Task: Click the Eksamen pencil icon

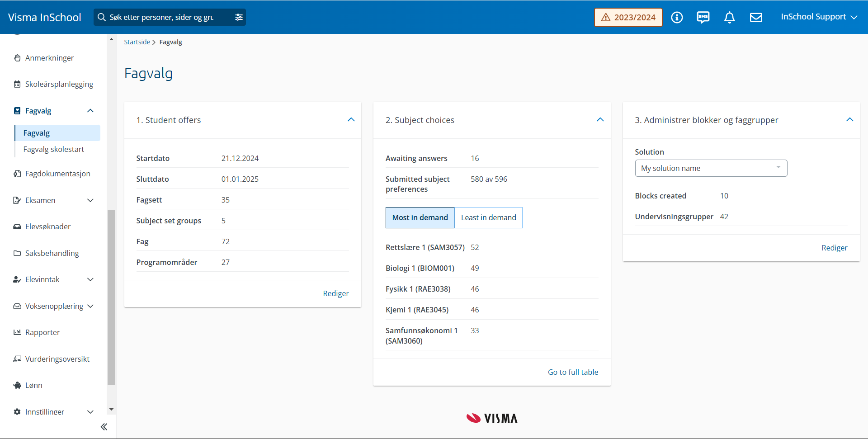Action: pyautogui.click(x=17, y=200)
